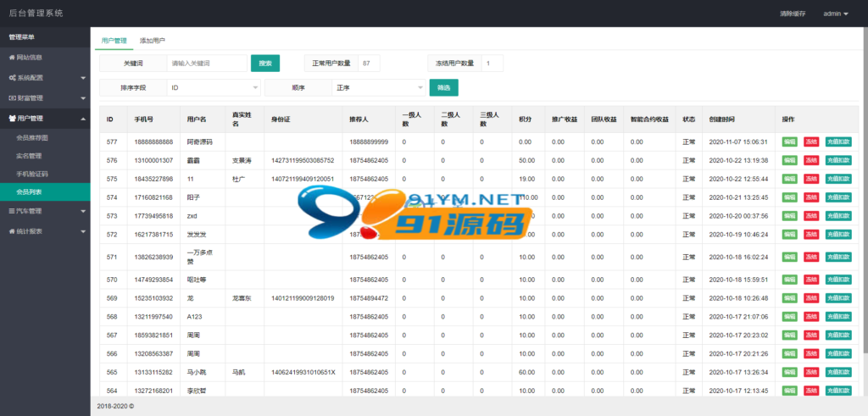
Task: Click created time 2020-10-18 10:26:48
Action: (738, 298)
